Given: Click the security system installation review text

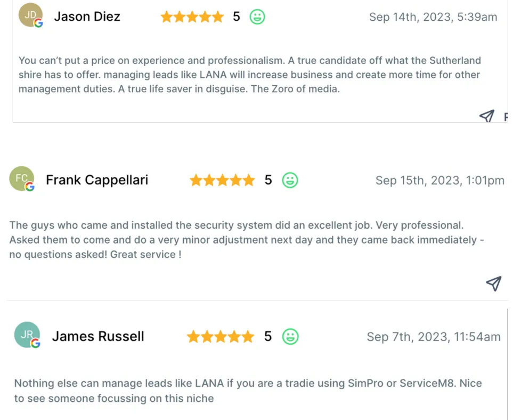Looking at the screenshot, I should click(x=246, y=240).
